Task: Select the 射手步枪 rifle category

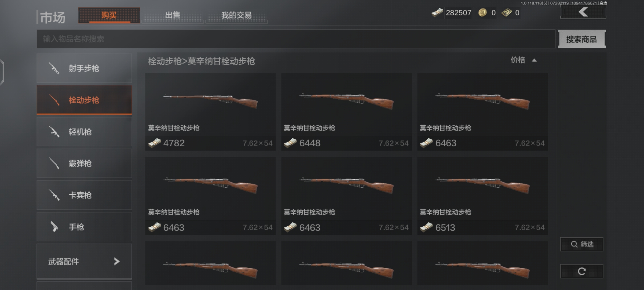Action: pos(84,68)
